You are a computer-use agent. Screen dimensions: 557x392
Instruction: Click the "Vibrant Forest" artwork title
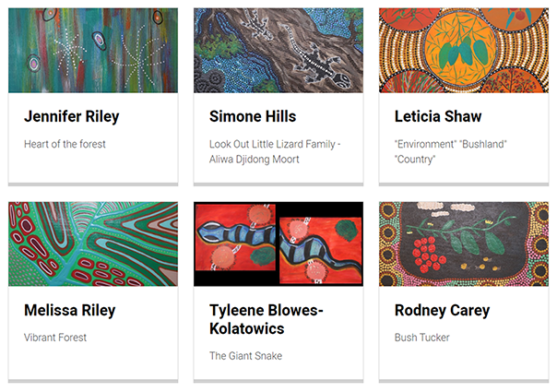point(55,338)
